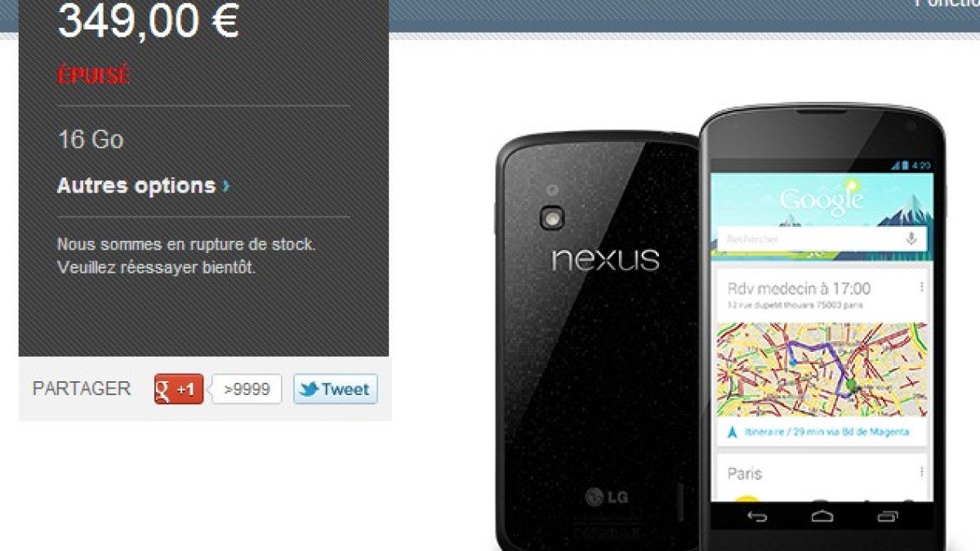
Task: Click the LG logo on phone back
Action: [606, 495]
